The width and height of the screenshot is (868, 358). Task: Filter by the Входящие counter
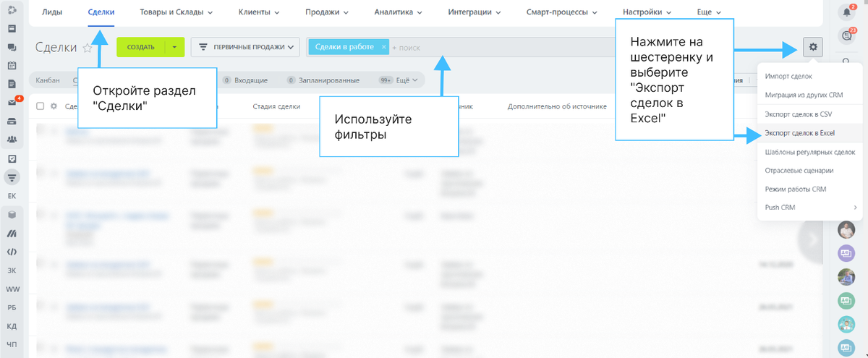[x=244, y=80]
